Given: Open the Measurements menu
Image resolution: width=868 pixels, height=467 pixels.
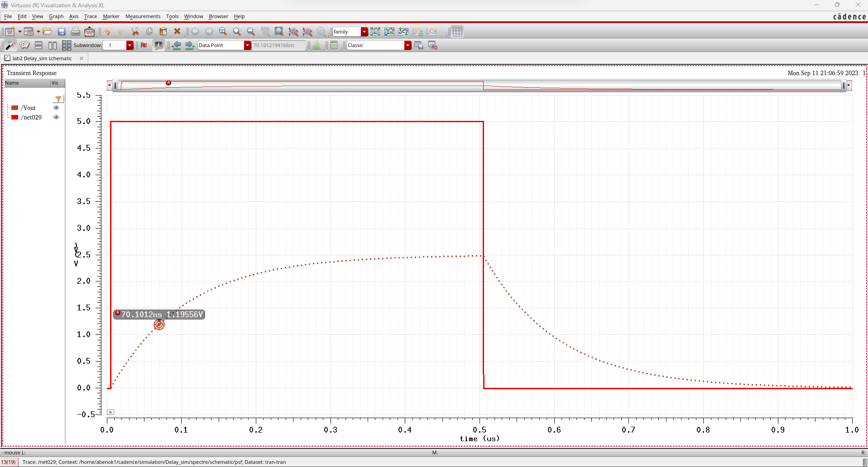Looking at the screenshot, I should click(143, 16).
